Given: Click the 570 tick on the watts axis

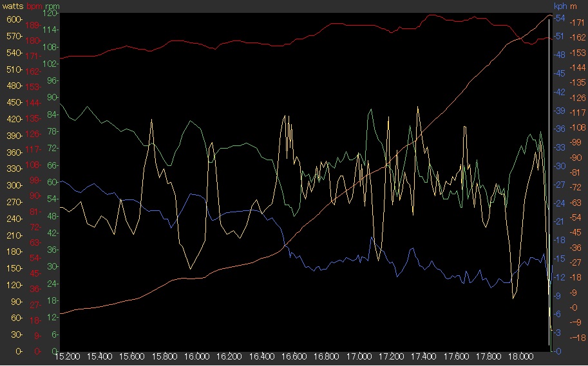Looking at the screenshot, I should click(15, 36).
